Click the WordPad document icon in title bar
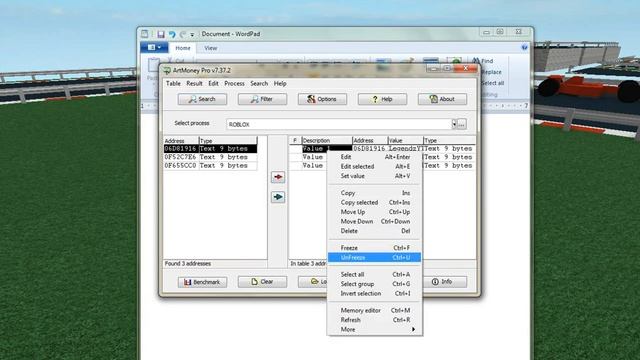 (145, 34)
